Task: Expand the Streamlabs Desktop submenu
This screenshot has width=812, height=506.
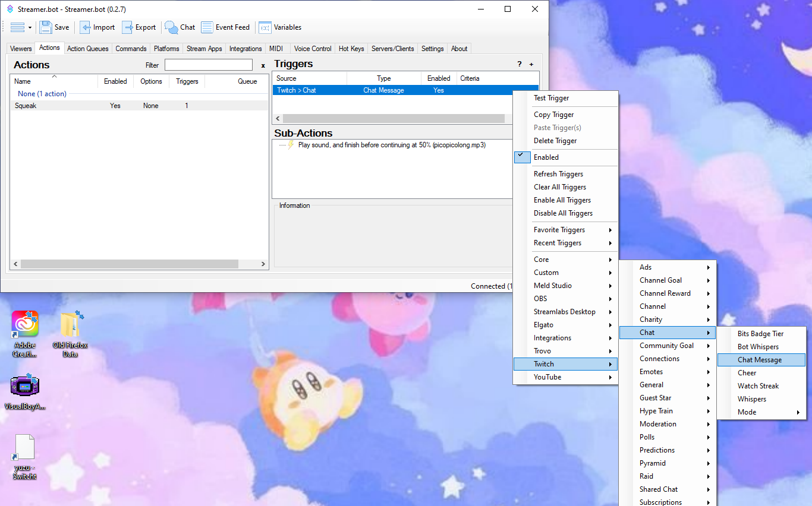Action: point(566,312)
